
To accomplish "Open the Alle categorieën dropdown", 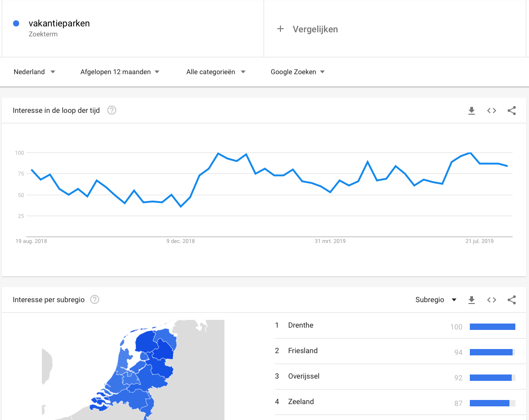I will tap(216, 72).
